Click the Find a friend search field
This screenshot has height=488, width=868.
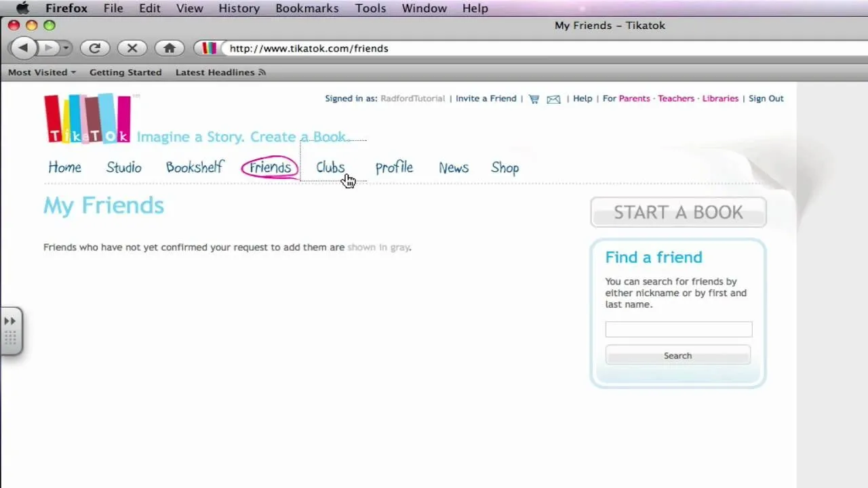coord(678,329)
